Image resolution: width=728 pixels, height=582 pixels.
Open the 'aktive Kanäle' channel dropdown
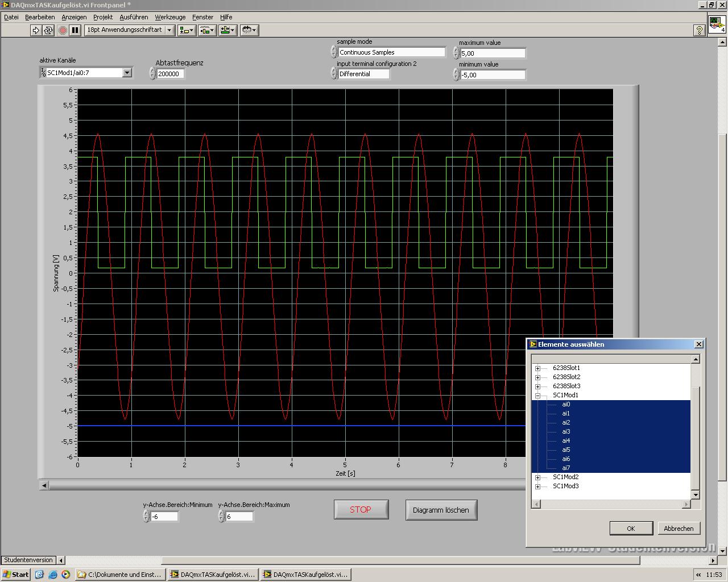tap(127, 73)
